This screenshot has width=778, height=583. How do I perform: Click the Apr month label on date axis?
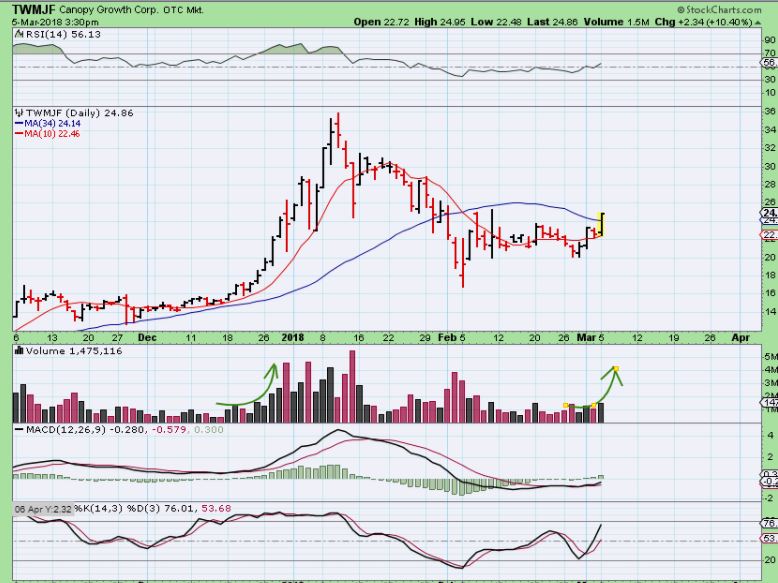pyautogui.click(x=740, y=338)
